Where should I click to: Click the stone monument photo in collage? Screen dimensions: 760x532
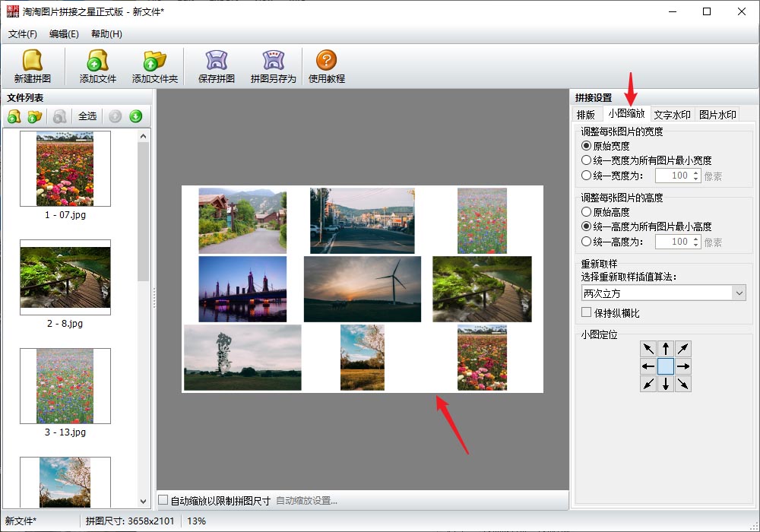243,357
